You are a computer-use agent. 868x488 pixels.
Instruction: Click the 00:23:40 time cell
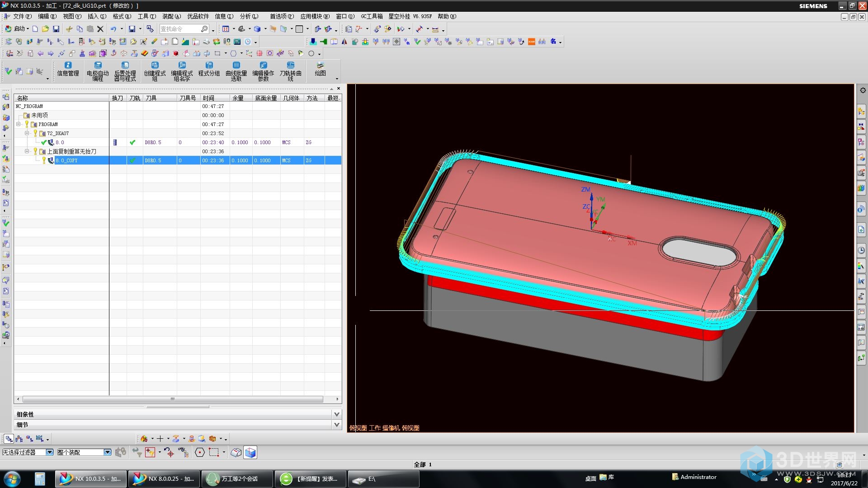(213, 142)
